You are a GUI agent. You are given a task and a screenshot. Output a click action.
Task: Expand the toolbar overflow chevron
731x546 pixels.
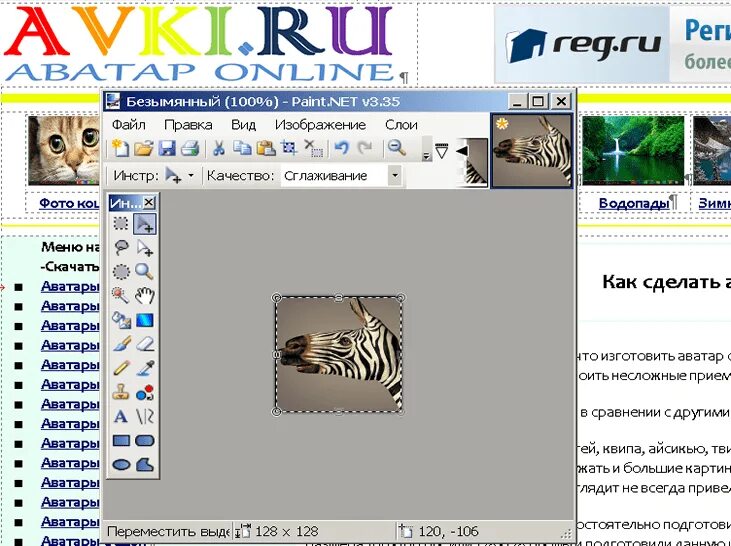(426, 149)
